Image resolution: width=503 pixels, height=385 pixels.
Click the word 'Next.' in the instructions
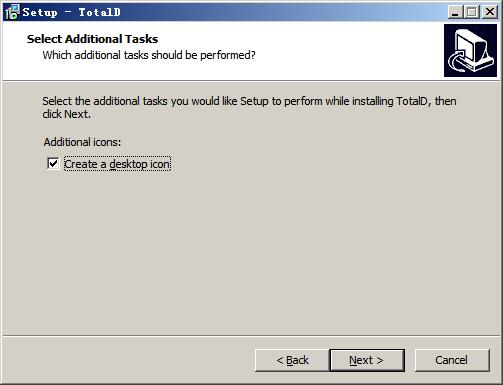[77, 114]
